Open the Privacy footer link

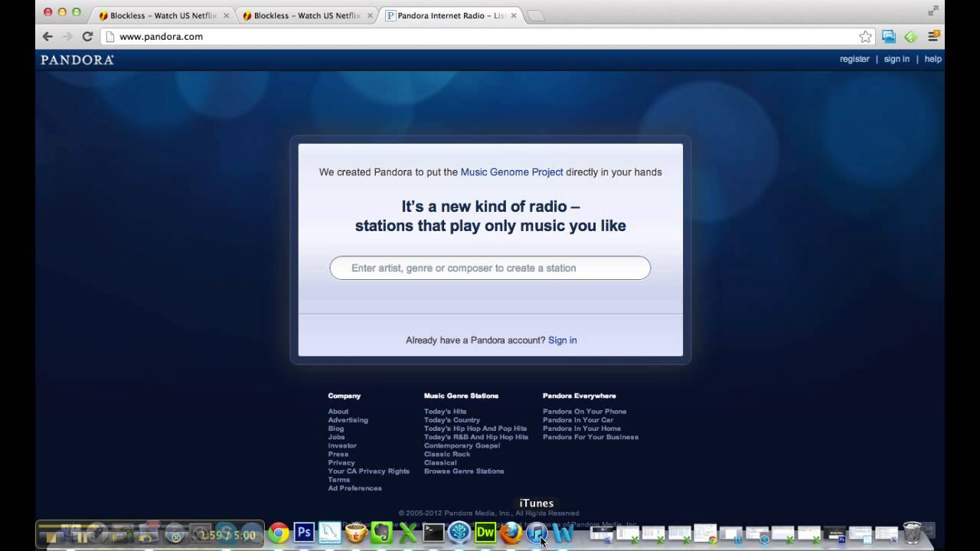point(341,462)
